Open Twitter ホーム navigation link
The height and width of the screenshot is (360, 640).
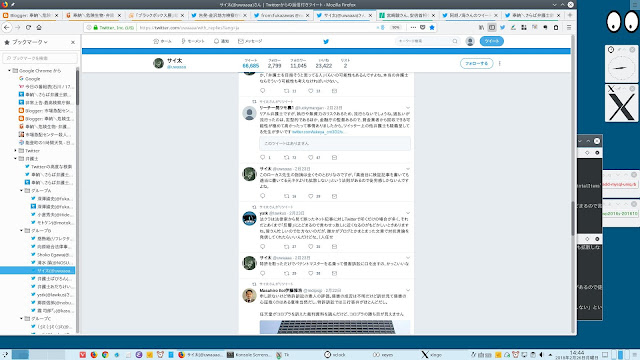coord(162,41)
